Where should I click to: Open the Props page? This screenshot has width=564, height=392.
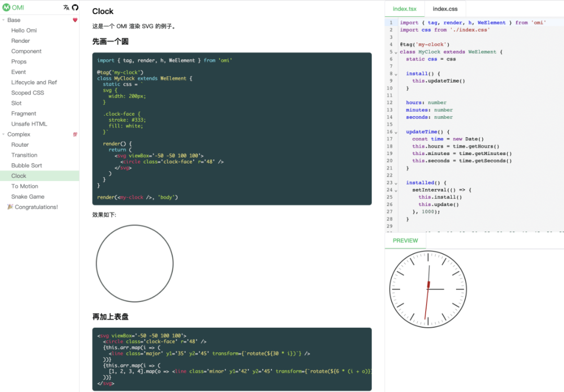19,62
